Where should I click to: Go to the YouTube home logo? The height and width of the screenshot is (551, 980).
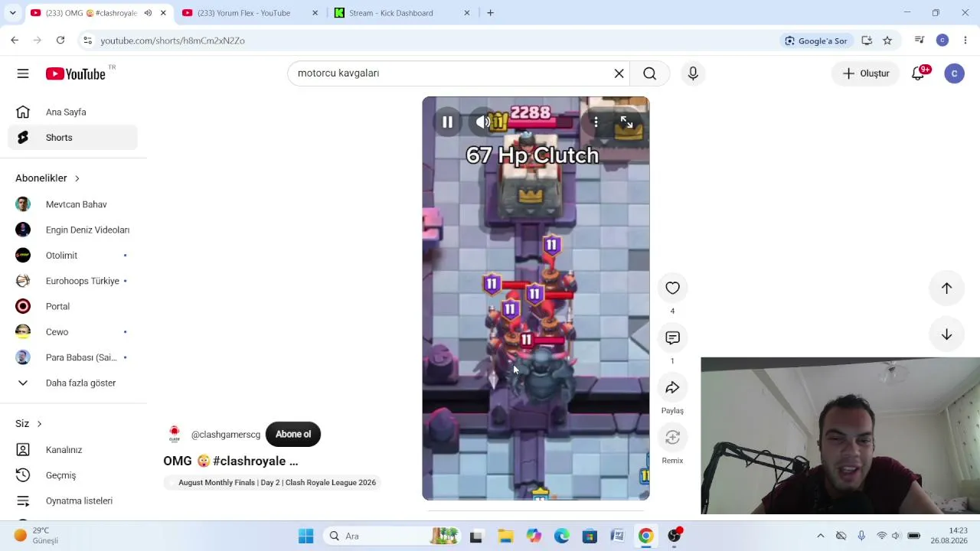75,73
